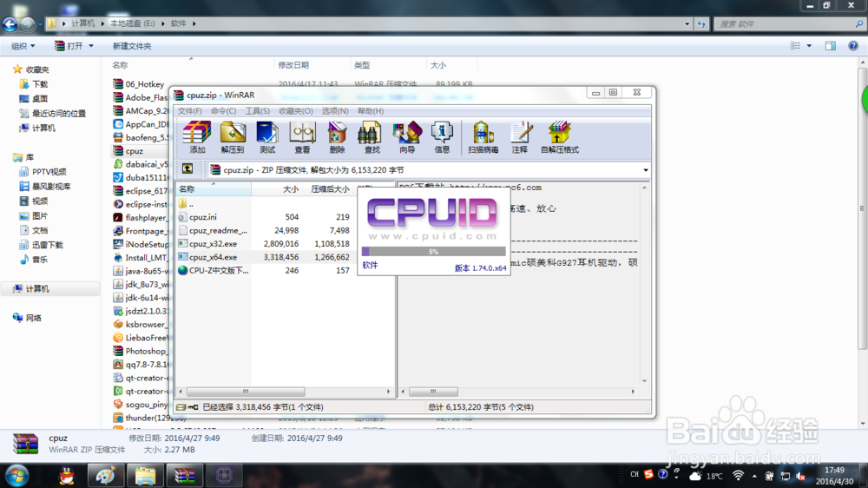Image resolution: width=868 pixels, height=488 pixels.
Task: Click the QQ penguin taskbar icon
Action: pos(67,476)
